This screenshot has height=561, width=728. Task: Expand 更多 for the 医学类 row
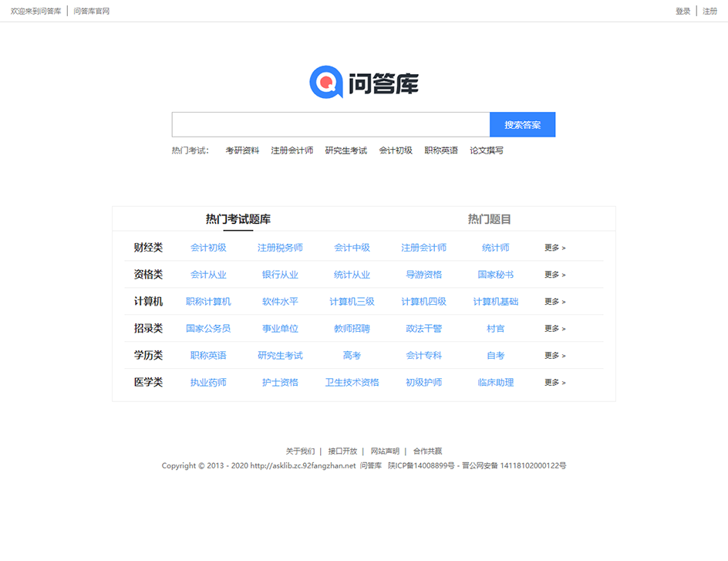point(553,382)
